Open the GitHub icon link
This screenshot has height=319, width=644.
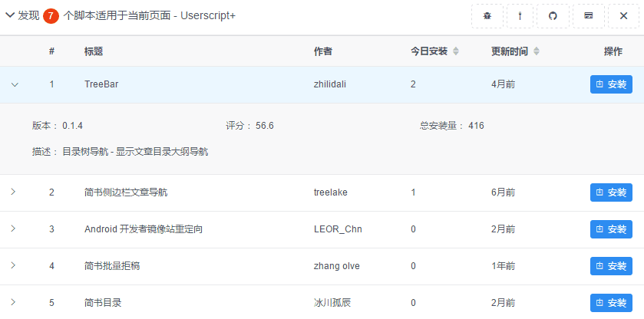pos(553,15)
